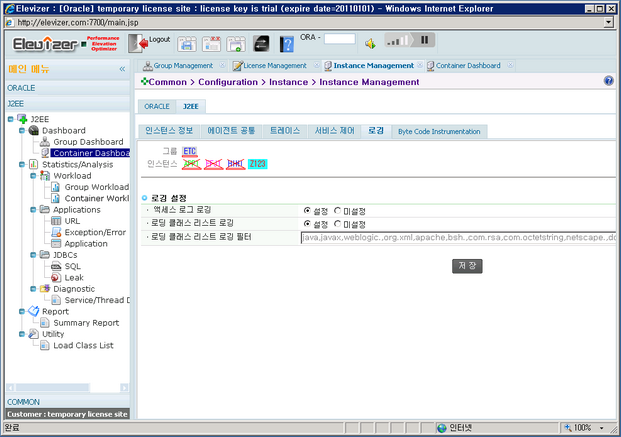Enable 설정 for 액세스 로그 로깅
621x437 pixels.
(x=307, y=211)
